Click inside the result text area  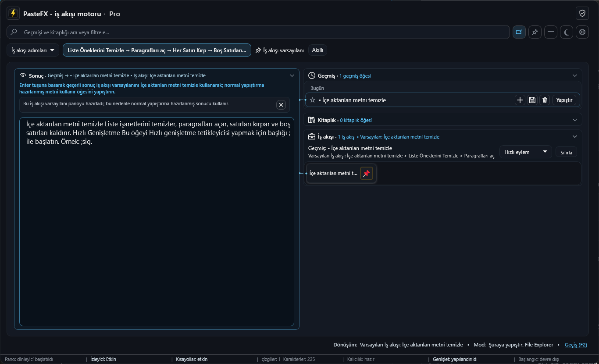(x=157, y=221)
